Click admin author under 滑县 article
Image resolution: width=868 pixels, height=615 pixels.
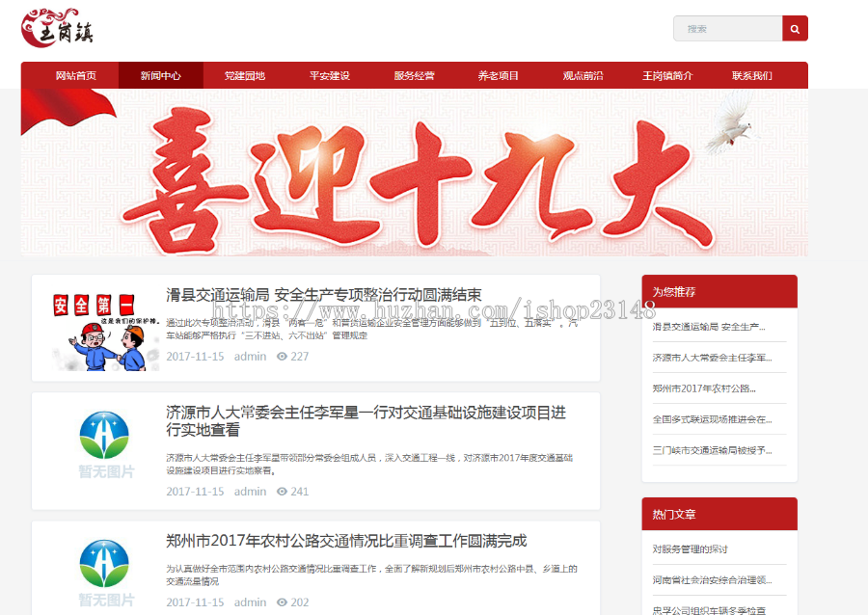(x=250, y=356)
